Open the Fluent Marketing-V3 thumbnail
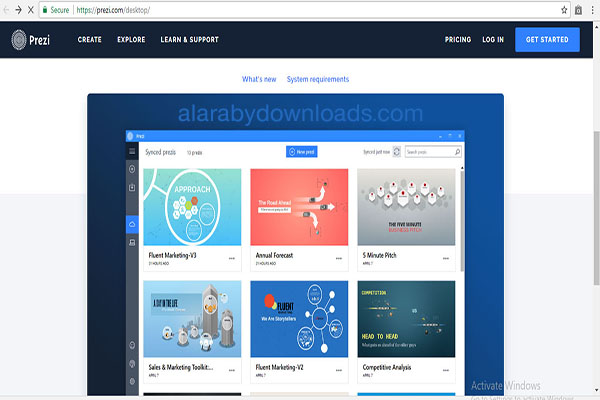Screen dimensions: 600x400 [x=192, y=207]
